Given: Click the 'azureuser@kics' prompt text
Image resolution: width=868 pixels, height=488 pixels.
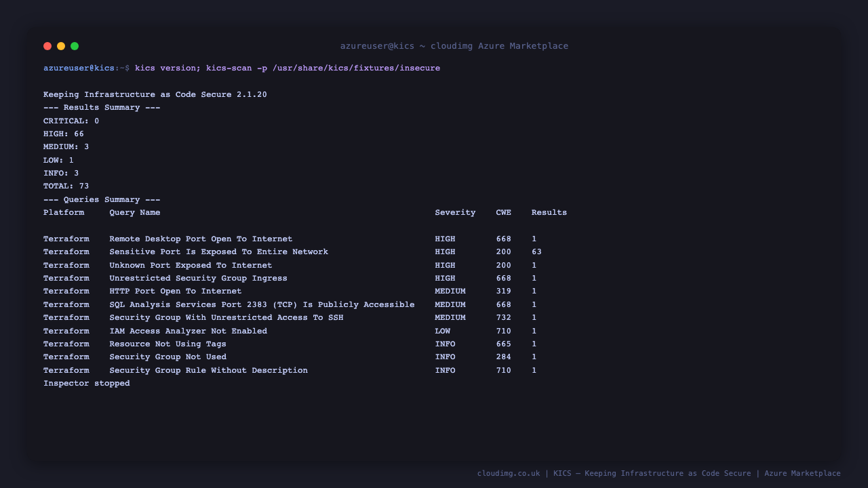Looking at the screenshot, I should click(79, 68).
